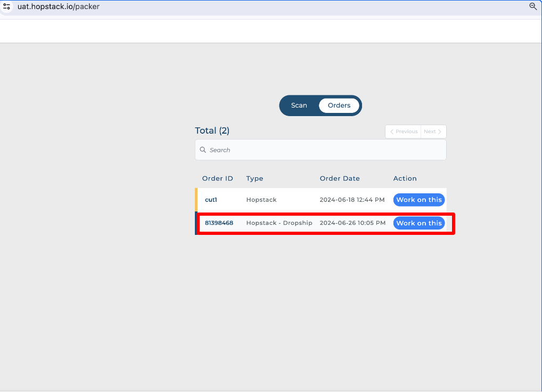
Task: Click the zoom magnifier icon in address bar
Action: click(532, 7)
